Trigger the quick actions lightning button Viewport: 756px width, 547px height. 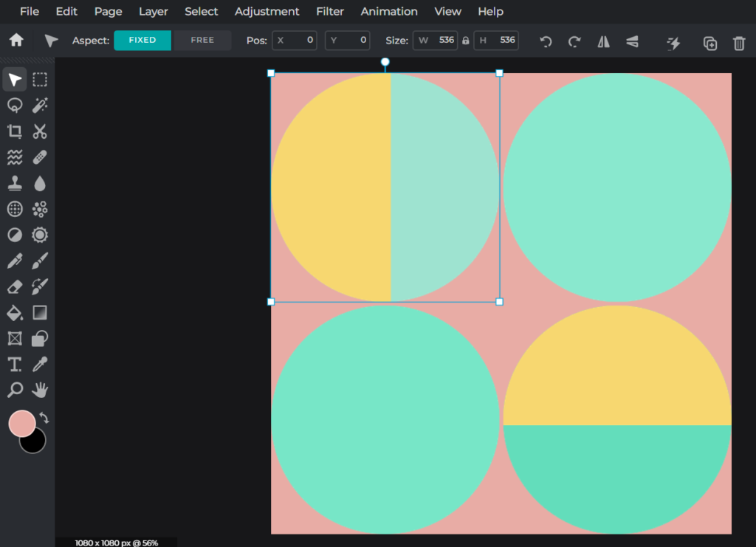[673, 42]
